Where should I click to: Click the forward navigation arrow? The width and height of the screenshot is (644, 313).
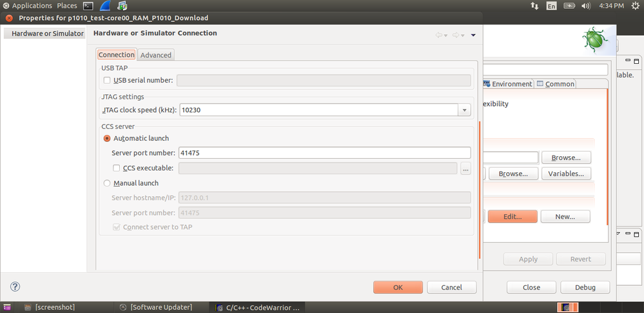click(x=456, y=35)
